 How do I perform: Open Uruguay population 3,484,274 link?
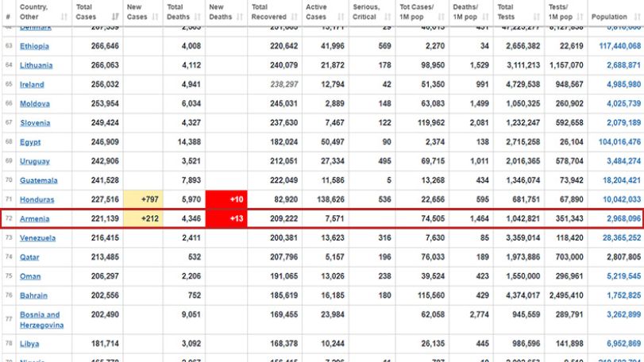pyautogui.click(x=623, y=161)
